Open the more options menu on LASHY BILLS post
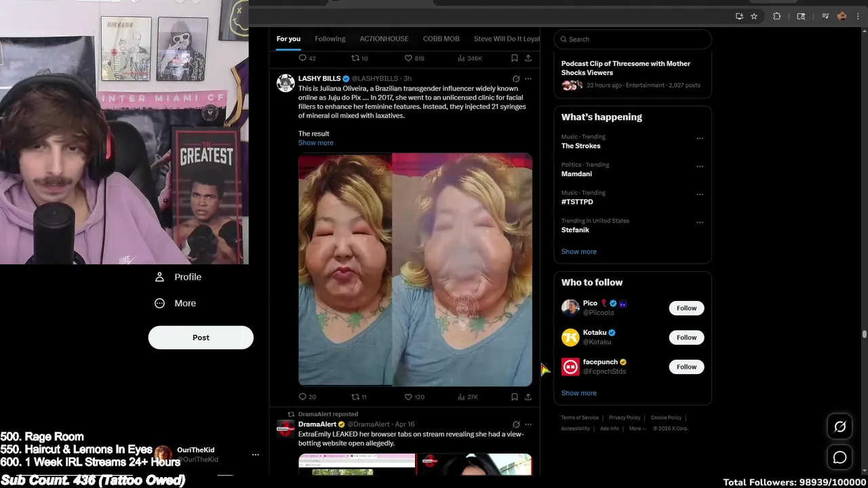 pos(528,79)
